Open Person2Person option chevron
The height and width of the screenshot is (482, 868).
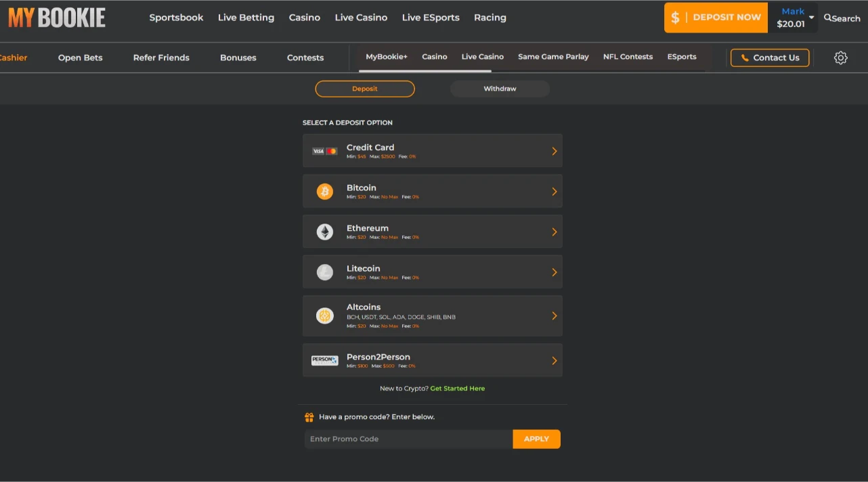click(x=554, y=360)
